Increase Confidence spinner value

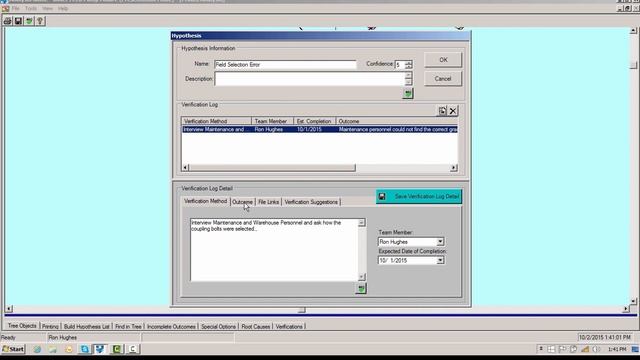pyautogui.click(x=409, y=62)
